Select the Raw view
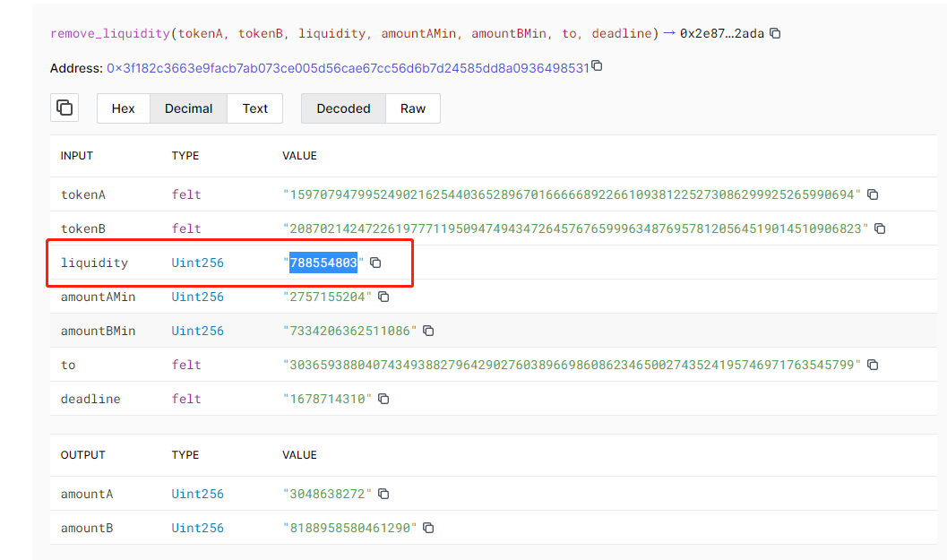Image resolution: width=947 pixels, height=560 pixels. click(x=412, y=108)
